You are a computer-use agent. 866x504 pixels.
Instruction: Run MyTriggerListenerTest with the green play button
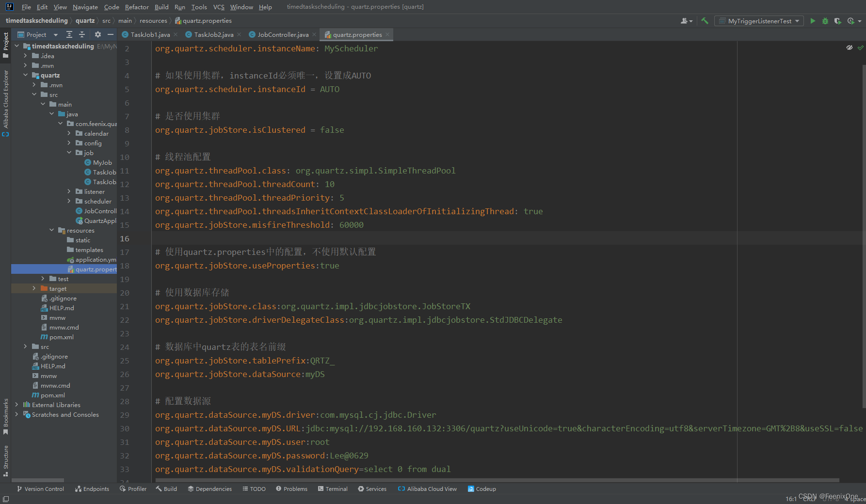[813, 21]
